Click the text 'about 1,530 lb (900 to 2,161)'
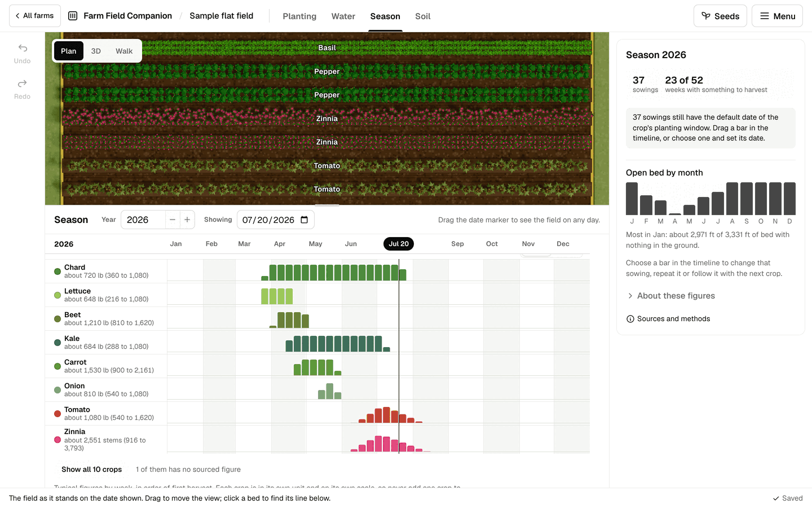Viewport: 812px width, 508px height. tap(109, 370)
